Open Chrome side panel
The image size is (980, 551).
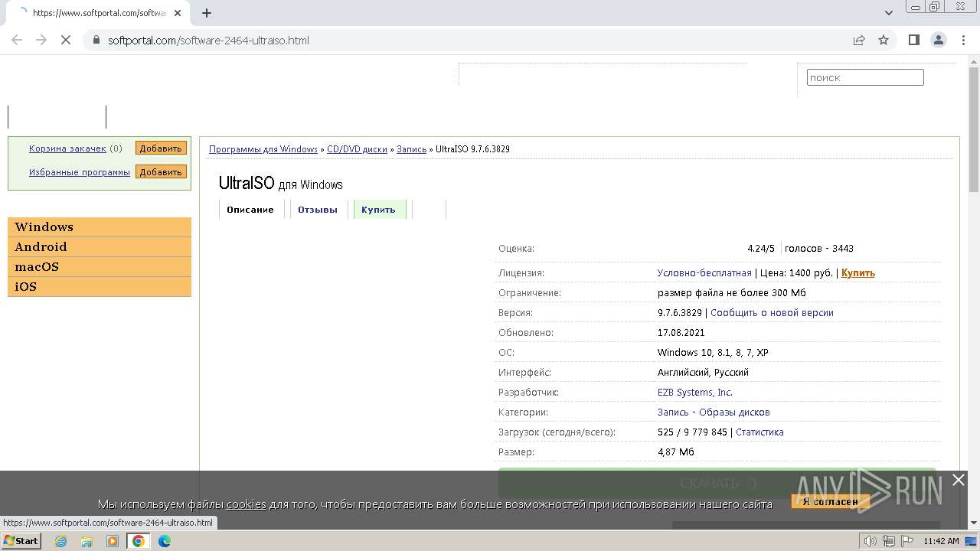913,40
